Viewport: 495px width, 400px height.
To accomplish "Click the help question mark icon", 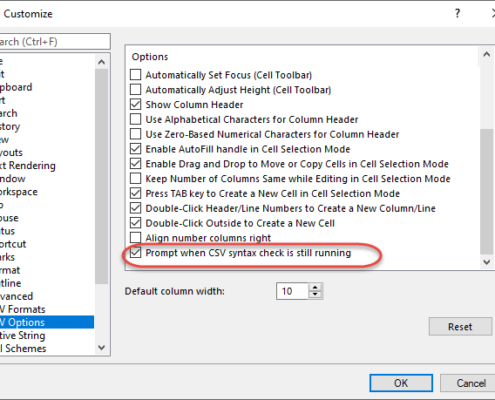I will 458,13.
